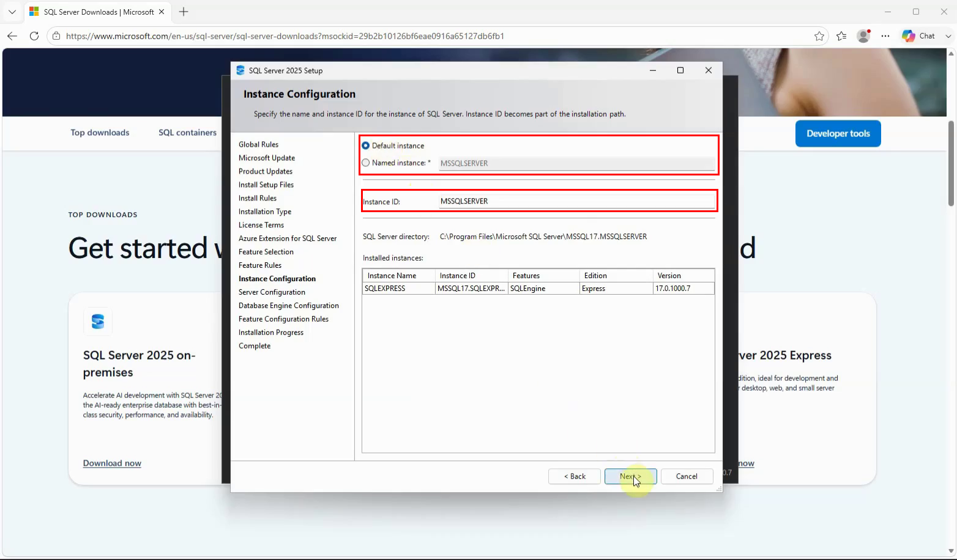Image resolution: width=957 pixels, height=560 pixels.
Task: Click the SQL Server 2025 Setup window icon
Action: click(240, 70)
